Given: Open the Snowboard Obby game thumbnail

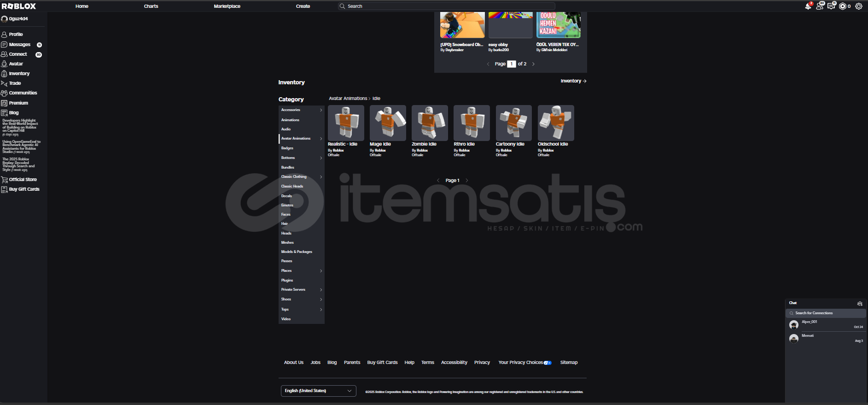Looking at the screenshot, I should [x=462, y=25].
